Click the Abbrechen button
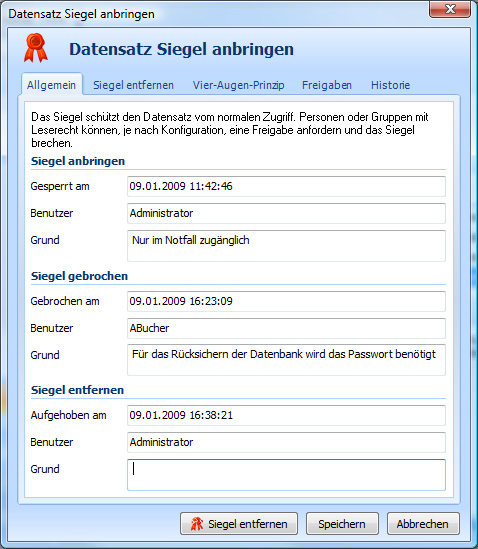The image size is (478, 549). pos(423,524)
